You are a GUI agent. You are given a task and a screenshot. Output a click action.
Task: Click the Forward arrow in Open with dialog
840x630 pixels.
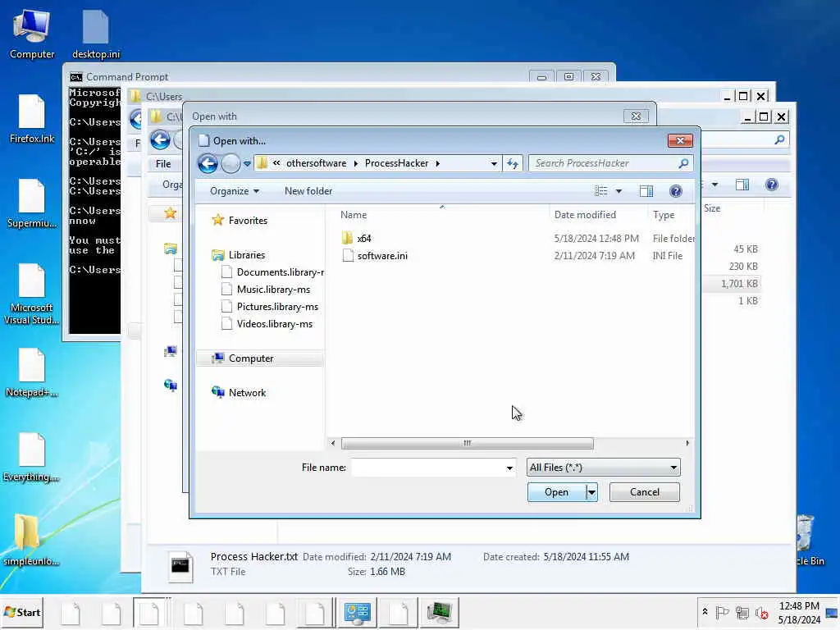231,163
